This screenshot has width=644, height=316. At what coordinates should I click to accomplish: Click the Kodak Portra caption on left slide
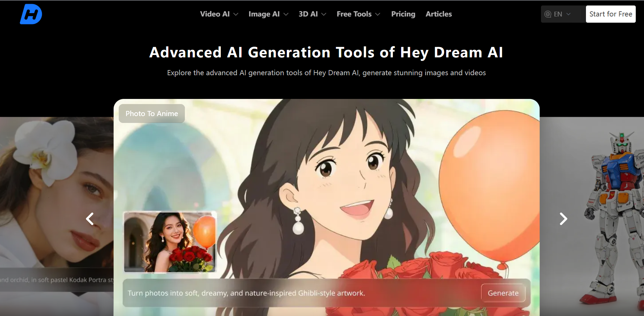pos(57,280)
